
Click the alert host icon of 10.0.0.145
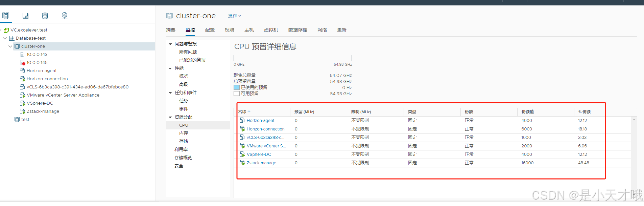(x=23, y=63)
